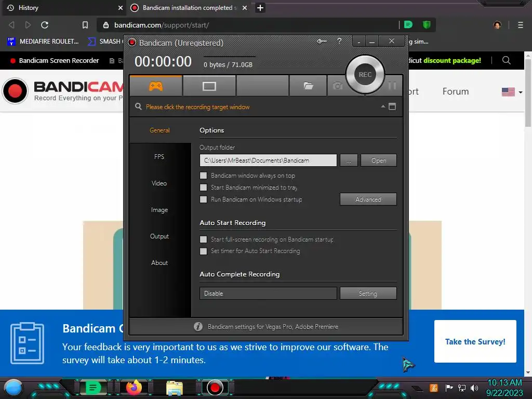Viewport: 532px width, 399px height.
Task: Open the About tab
Action: (159, 262)
